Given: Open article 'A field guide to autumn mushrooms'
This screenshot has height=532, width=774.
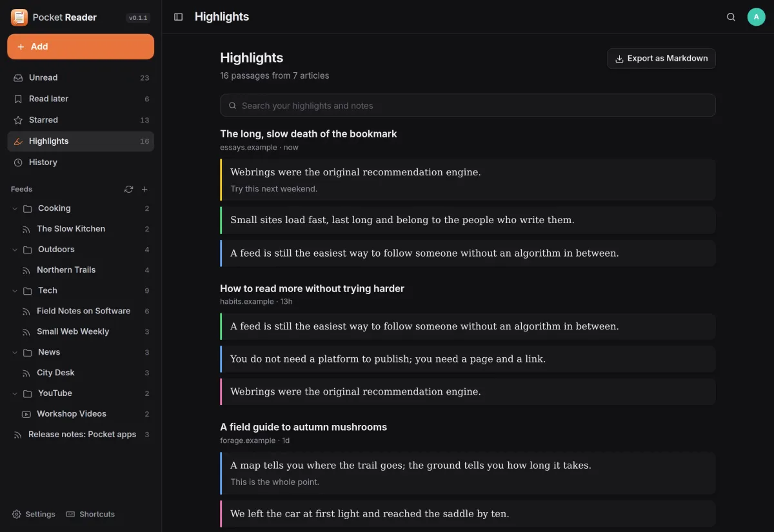Looking at the screenshot, I should point(303,427).
